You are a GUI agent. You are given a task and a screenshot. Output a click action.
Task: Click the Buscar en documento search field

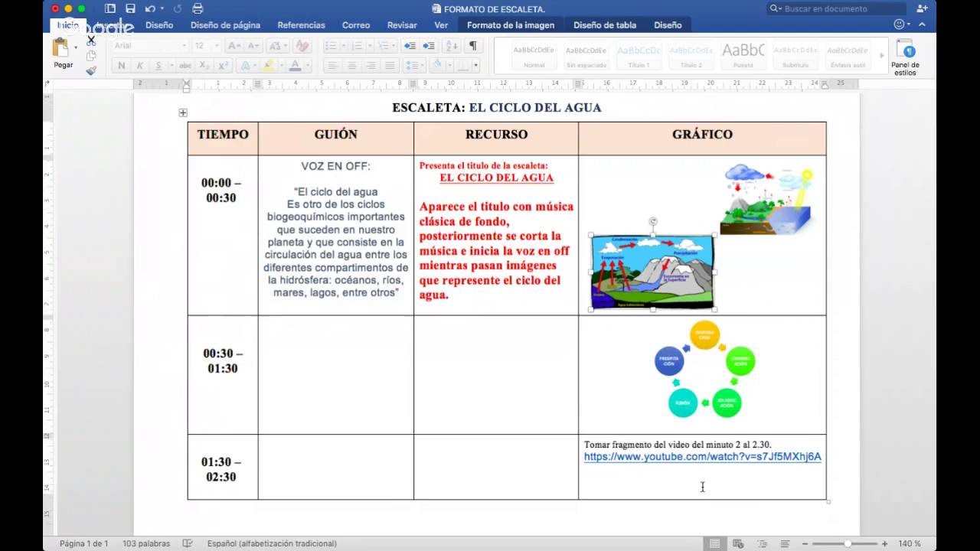(x=836, y=8)
